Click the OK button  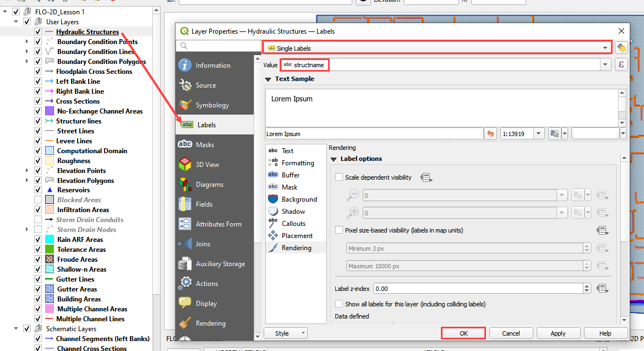pyautogui.click(x=463, y=333)
